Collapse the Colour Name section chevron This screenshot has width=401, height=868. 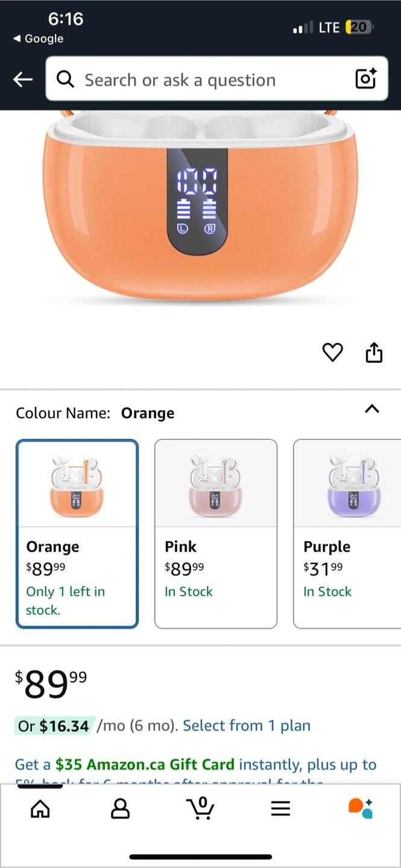372,409
